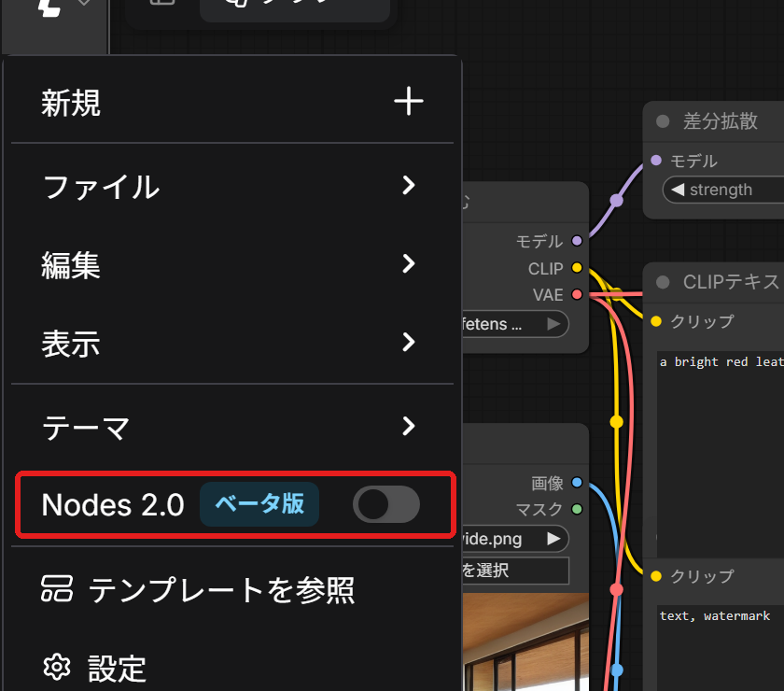Screen dimensions: 784x691
Task: Open the 表示 submenu
Action: [232, 343]
